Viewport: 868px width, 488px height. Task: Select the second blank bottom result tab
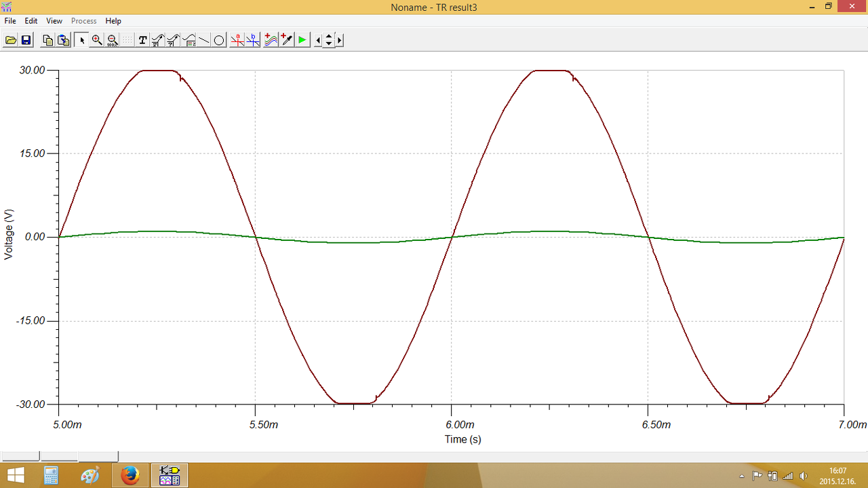tap(59, 456)
